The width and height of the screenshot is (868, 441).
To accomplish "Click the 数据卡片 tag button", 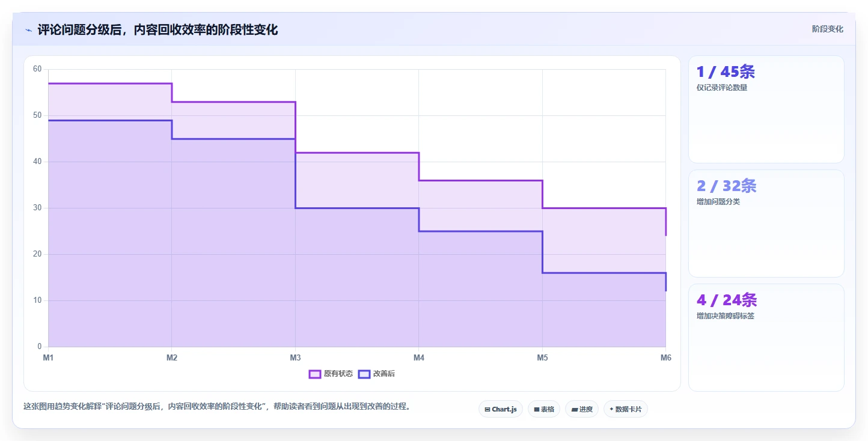I will click(626, 409).
